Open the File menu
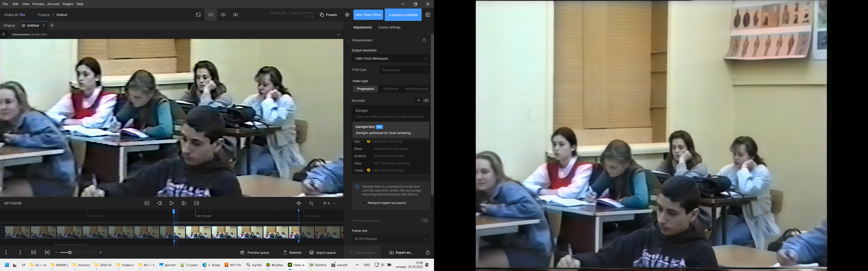This screenshot has height=271, width=868. click(5, 4)
